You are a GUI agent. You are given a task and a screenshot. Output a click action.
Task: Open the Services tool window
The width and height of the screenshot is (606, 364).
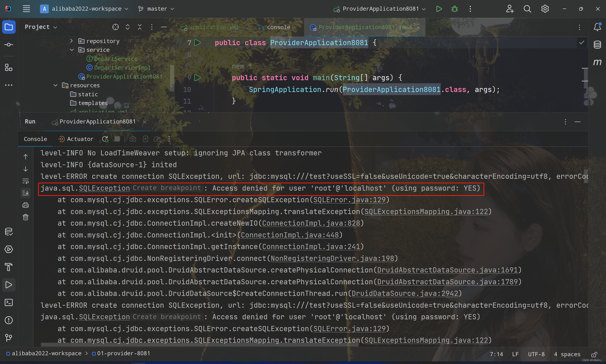click(x=9, y=250)
